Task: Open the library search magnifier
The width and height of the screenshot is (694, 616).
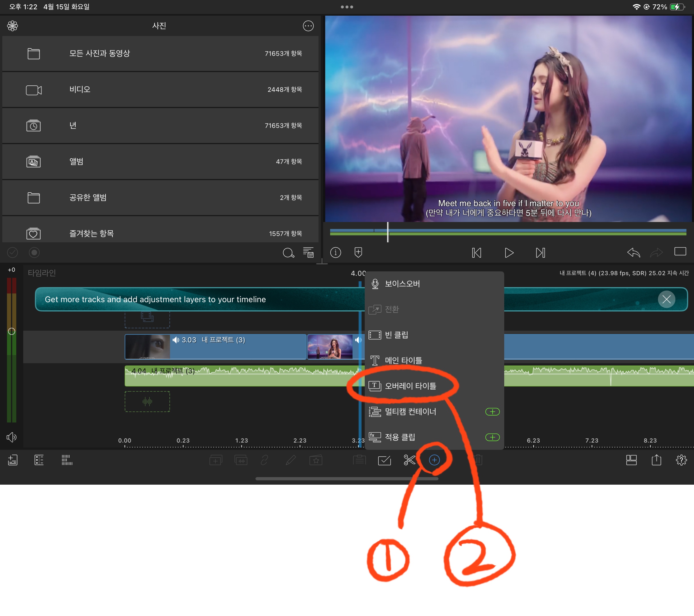Action: pyautogui.click(x=288, y=253)
